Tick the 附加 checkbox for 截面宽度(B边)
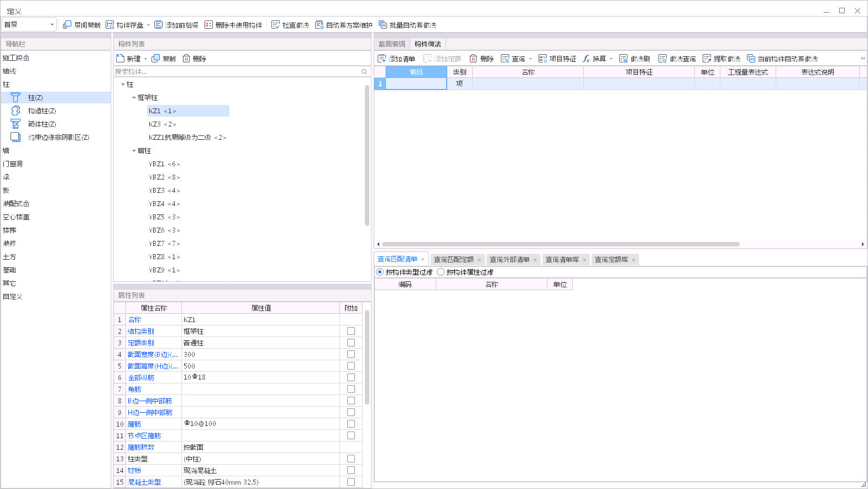Image resolution: width=868 pixels, height=489 pixels. [x=351, y=354]
